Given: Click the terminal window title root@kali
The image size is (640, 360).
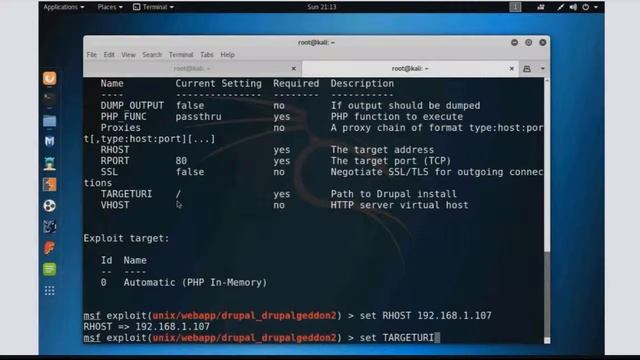Looking at the screenshot, I should pyautogui.click(x=316, y=42).
